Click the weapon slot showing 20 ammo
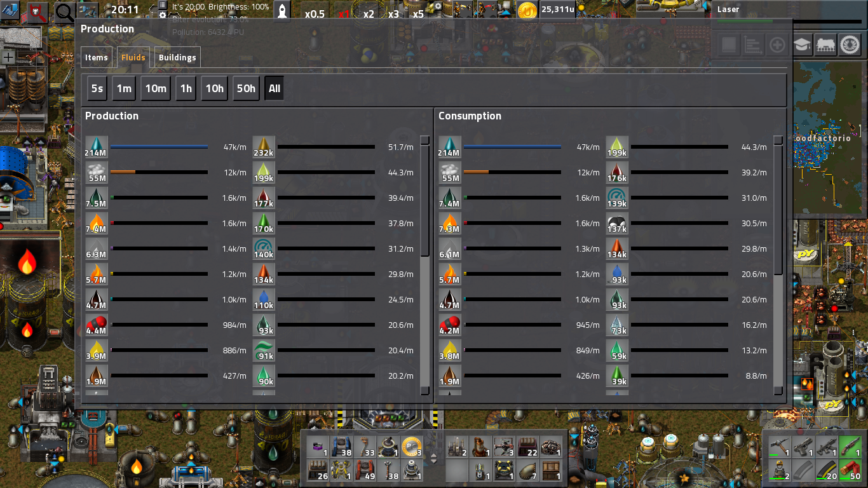The height and width of the screenshot is (488, 868). pos(827,470)
